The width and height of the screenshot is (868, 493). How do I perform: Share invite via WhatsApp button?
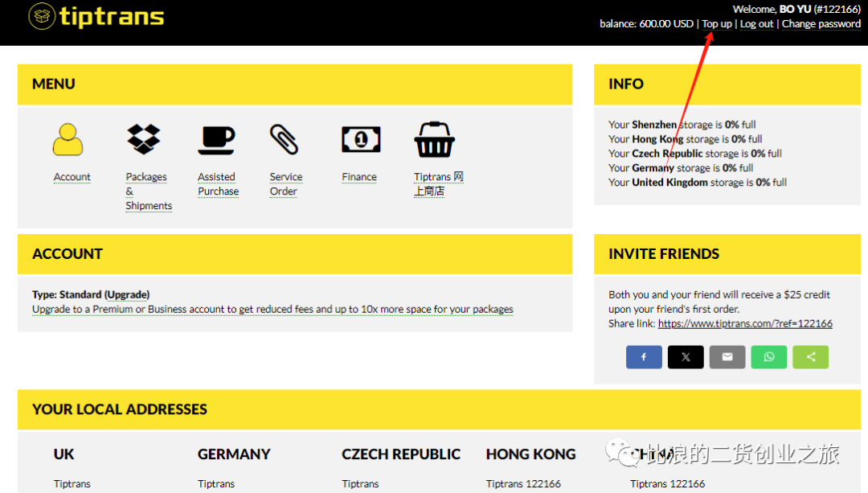[x=769, y=357]
